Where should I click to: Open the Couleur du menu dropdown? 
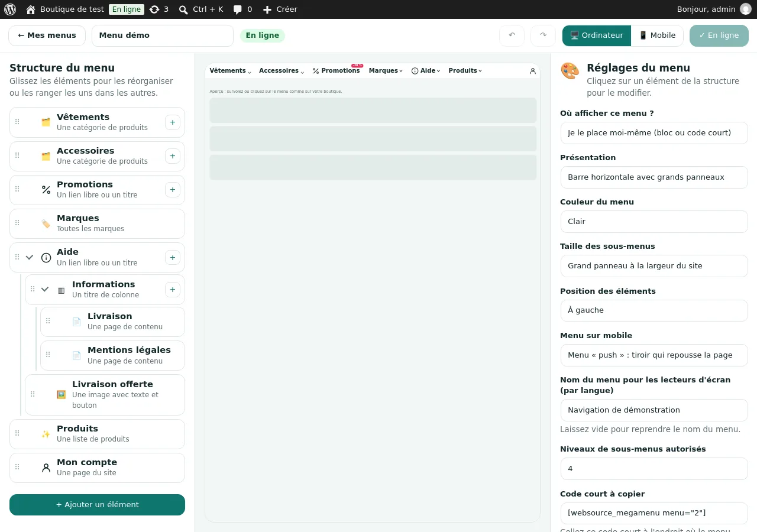pos(654,222)
